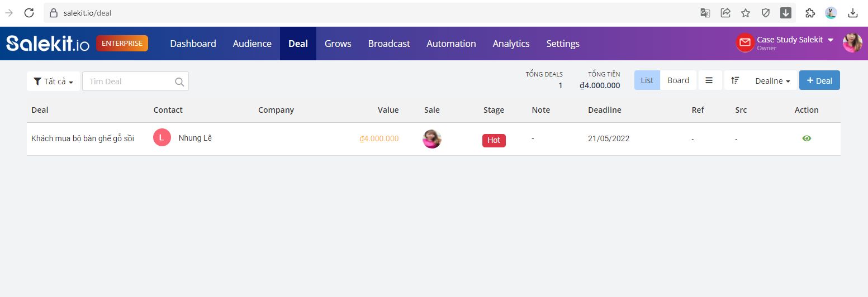This screenshot has height=297, width=868.
Task: Switch to Board view
Action: point(678,80)
